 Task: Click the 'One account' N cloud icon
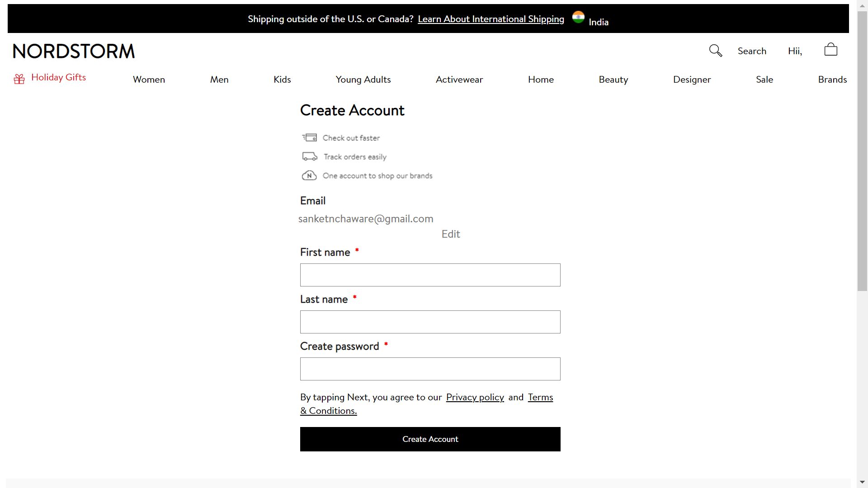(x=309, y=175)
